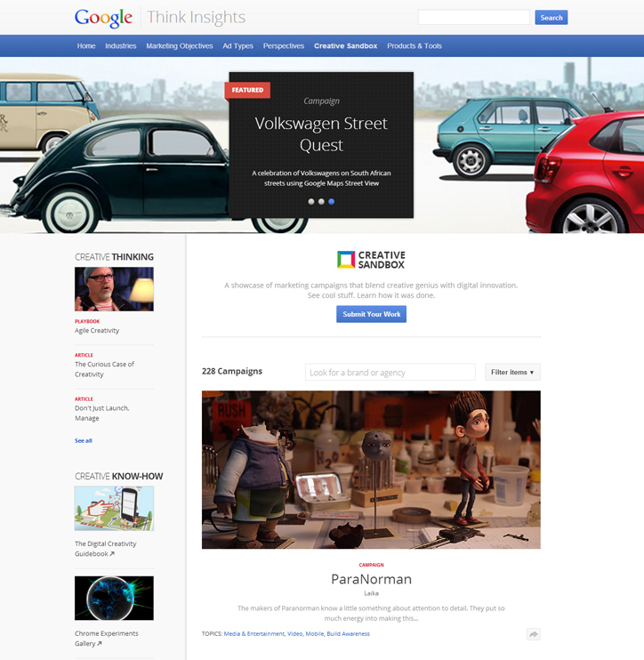Screen dimensions: 644x660
Task: Open the Volkswagen Street Quest headline
Action: (x=321, y=133)
